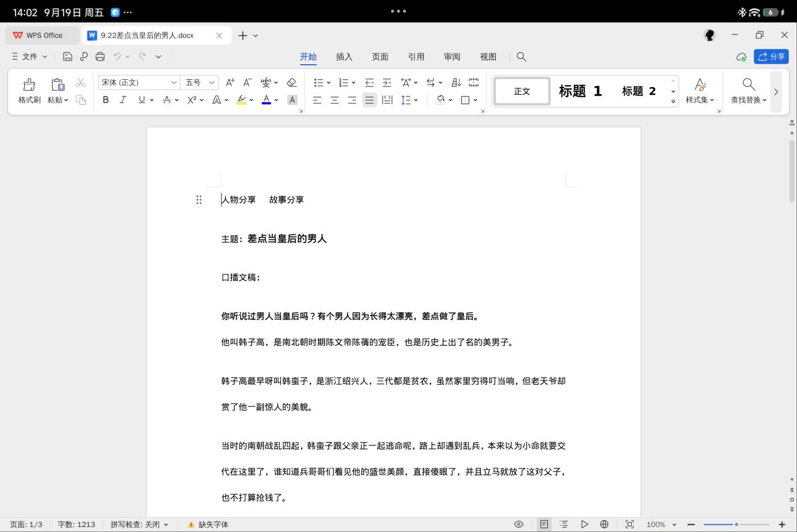Toggle Show/Hide paragraph marks
Screen dimensions: 797x532
click(x=474, y=82)
